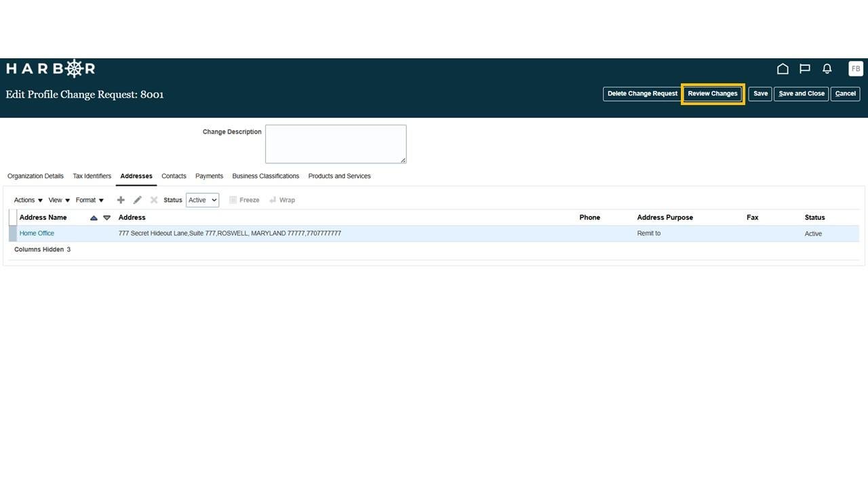
Task: Click the 'Columns Hidden 3' text
Action: (42, 249)
